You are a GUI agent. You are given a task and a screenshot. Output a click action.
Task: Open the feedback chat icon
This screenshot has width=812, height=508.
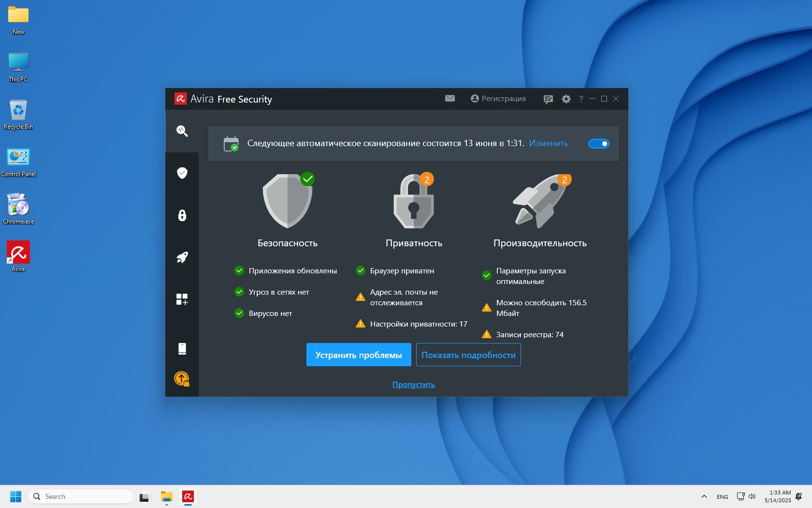548,99
